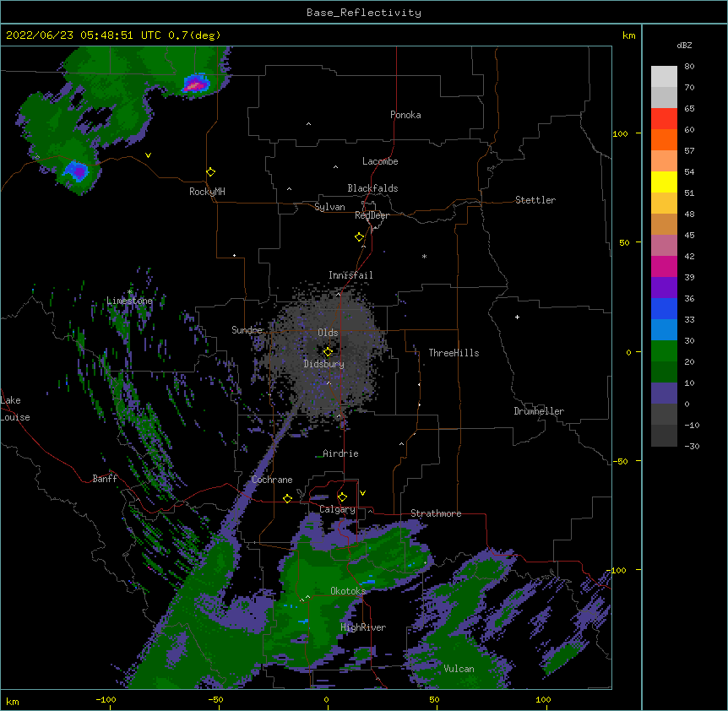
Task: Click the strong storm cell northwest of RockyMH
Action: (77, 171)
